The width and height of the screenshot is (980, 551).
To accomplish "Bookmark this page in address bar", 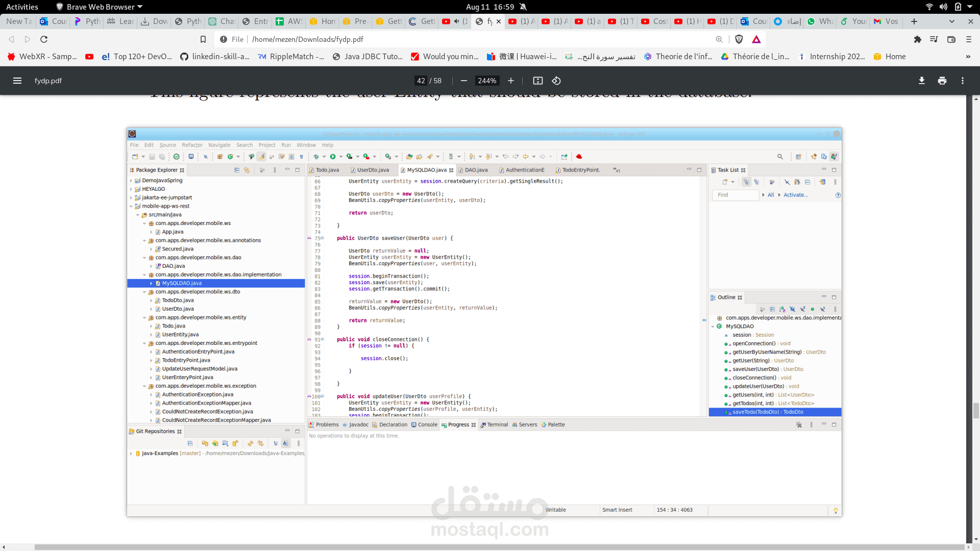I will 203,39.
